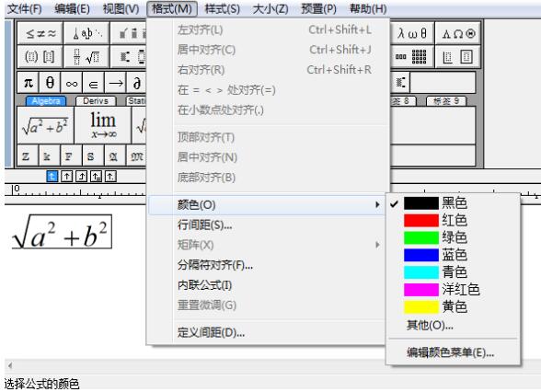The height and width of the screenshot is (392, 541).
Task: Choose 行间距(S)... from the menu
Action: [x=267, y=225]
